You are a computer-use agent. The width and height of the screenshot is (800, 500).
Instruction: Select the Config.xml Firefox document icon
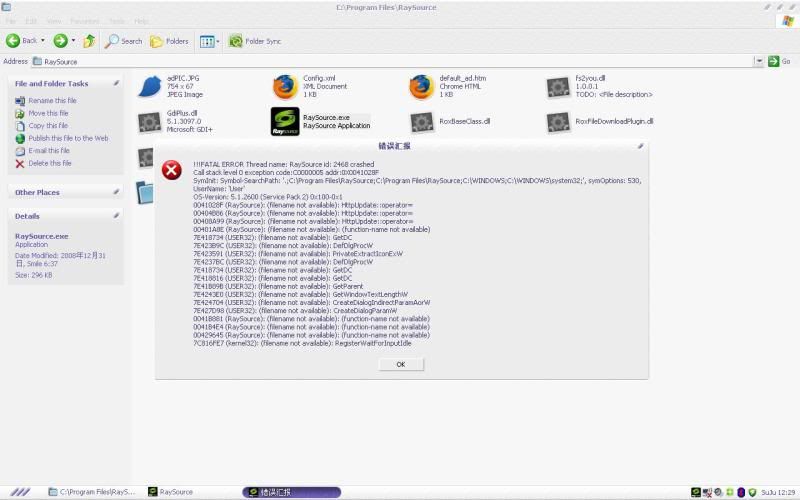click(285, 87)
